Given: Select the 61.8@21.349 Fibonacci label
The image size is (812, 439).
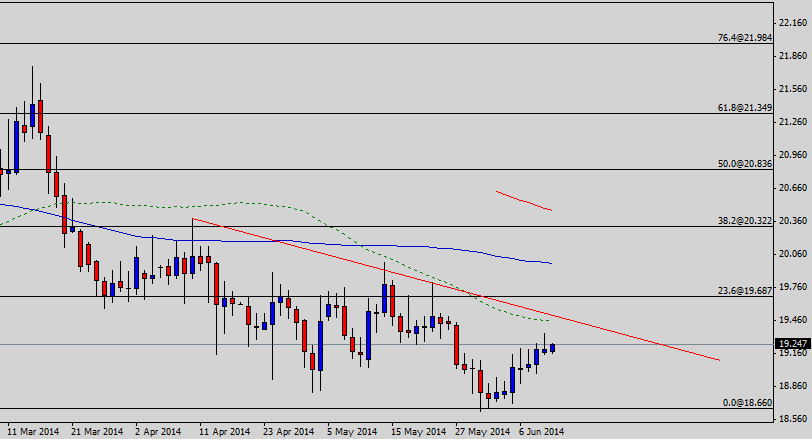Looking at the screenshot, I should click(745, 107).
